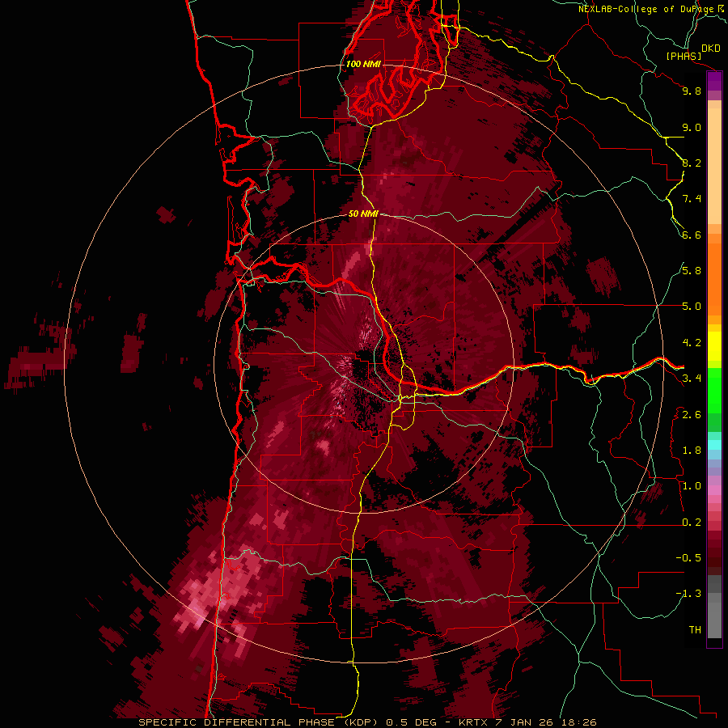728x728 pixels.
Task: Click the 8.2 value on color scale
Action: pyautogui.click(x=692, y=163)
